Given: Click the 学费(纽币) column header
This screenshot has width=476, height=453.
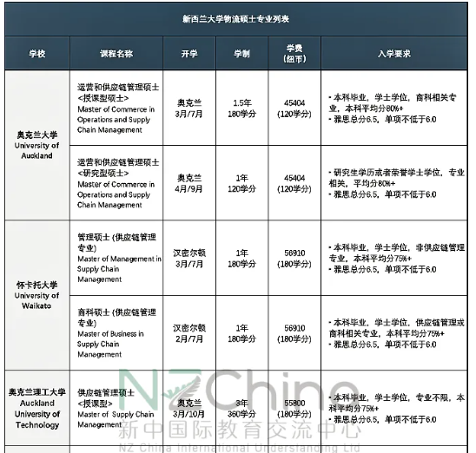Looking at the screenshot, I should click(294, 54).
